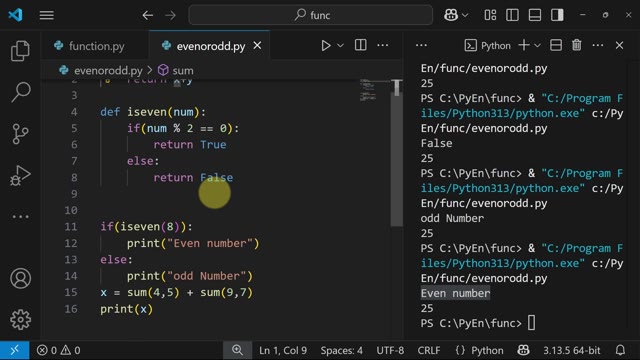Viewport: 640px width, 360px height.
Task: Click print("Even number") on line 12
Action: tap(193, 243)
